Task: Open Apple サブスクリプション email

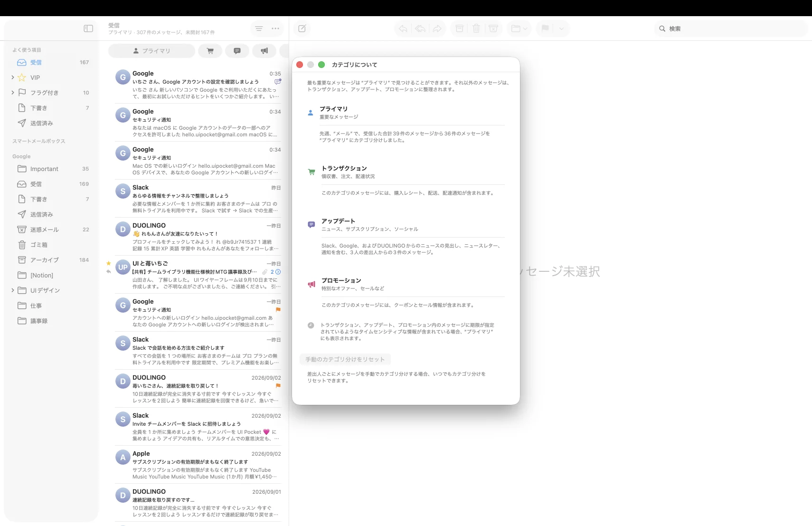Action: pos(198,465)
